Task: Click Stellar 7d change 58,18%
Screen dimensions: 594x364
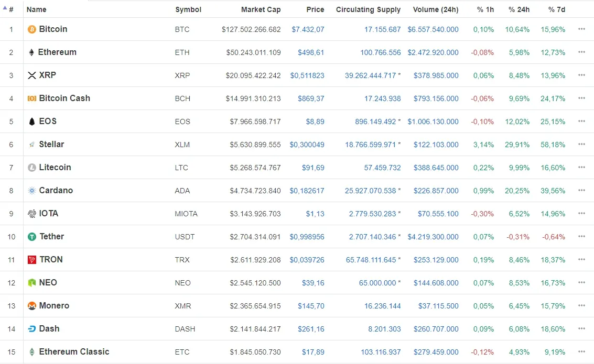Action: [553, 145]
